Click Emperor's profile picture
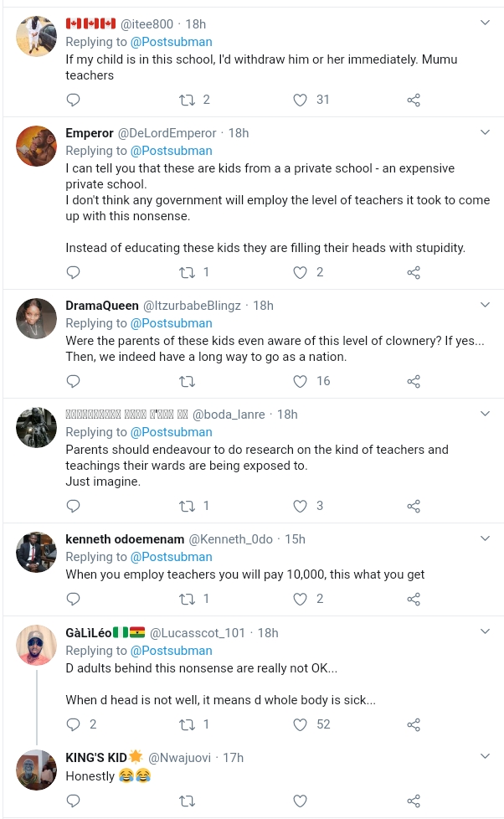 (36, 146)
